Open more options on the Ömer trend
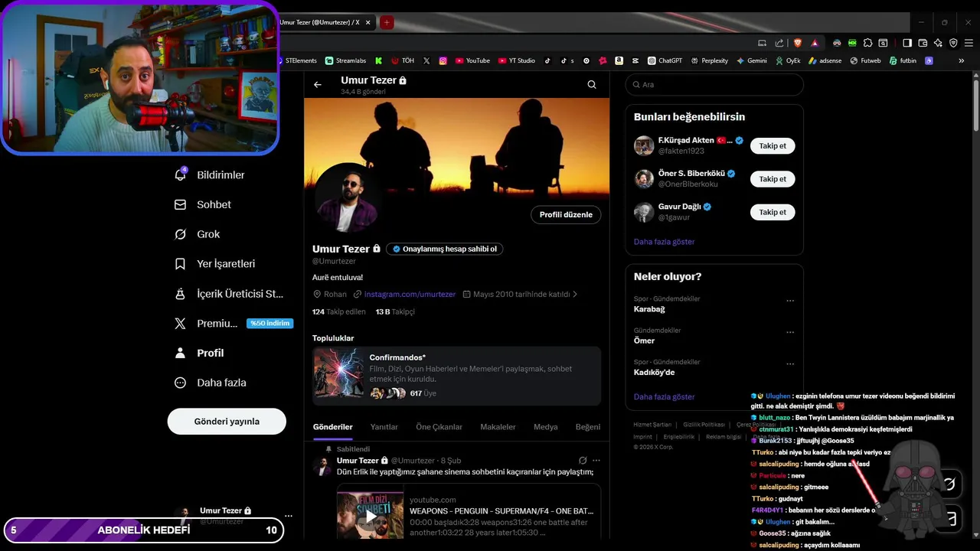980x551 pixels. click(790, 332)
